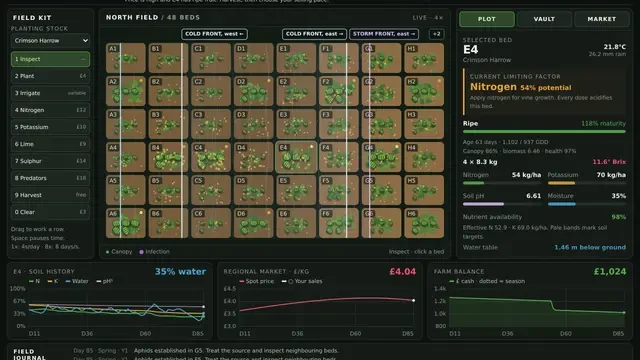Click the LIVE 4× speed indicator
Screen dimensions: 640x360
(x=428, y=18)
